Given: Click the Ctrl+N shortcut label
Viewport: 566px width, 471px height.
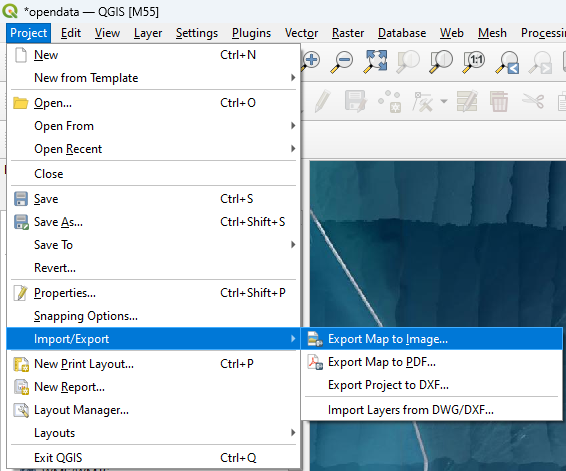Looking at the screenshot, I should click(238, 55).
